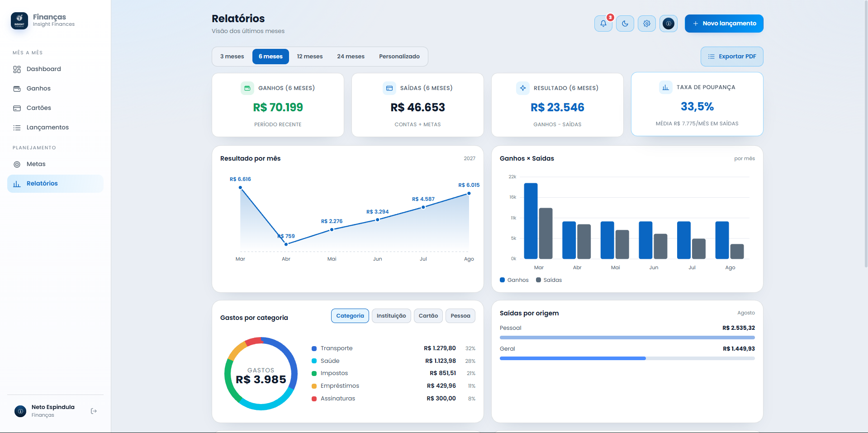The width and height of the screenshot is (868, 433).
Task: Click the Transporte category row
Action: pos(393,348)
